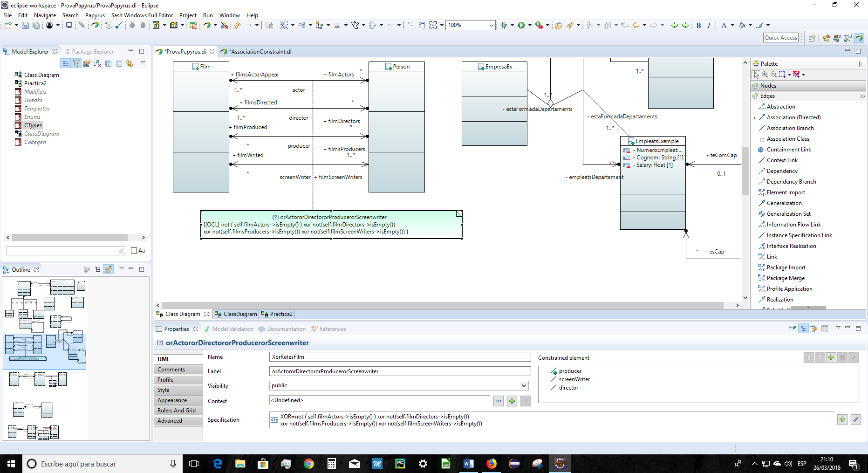Select the arrow selection tool in Palette
The width and height of the screenshot is (868, 473).
click(756, 74)
